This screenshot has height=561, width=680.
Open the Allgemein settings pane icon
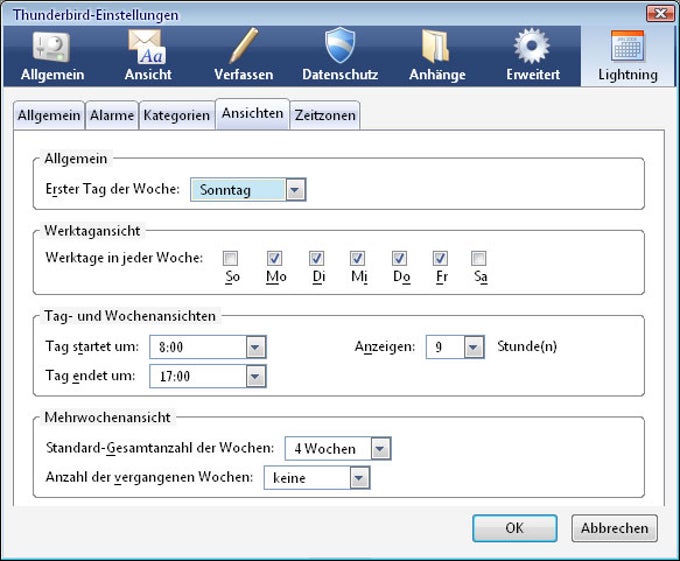click(52, 56)
